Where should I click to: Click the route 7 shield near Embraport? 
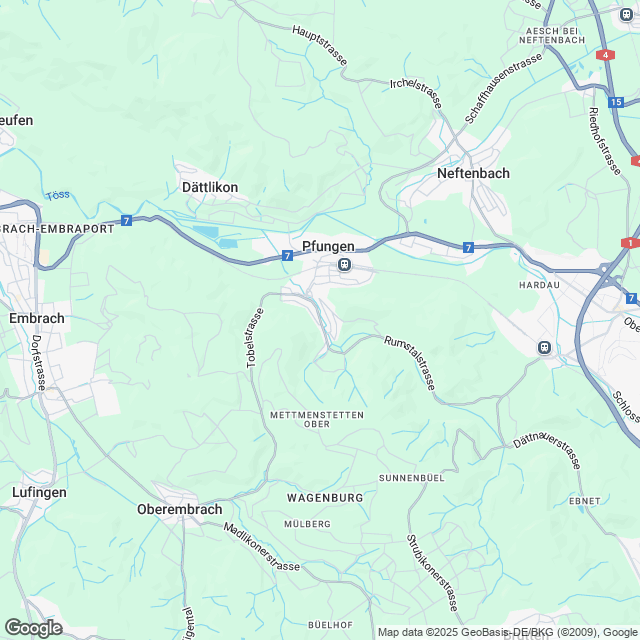pyautogui.click(x=127, y=221)
